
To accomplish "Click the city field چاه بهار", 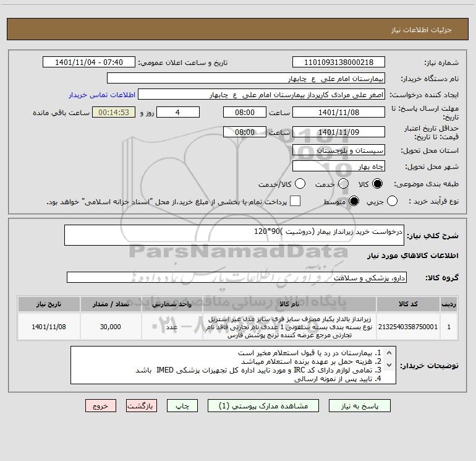I will click(x=339, y=166).
